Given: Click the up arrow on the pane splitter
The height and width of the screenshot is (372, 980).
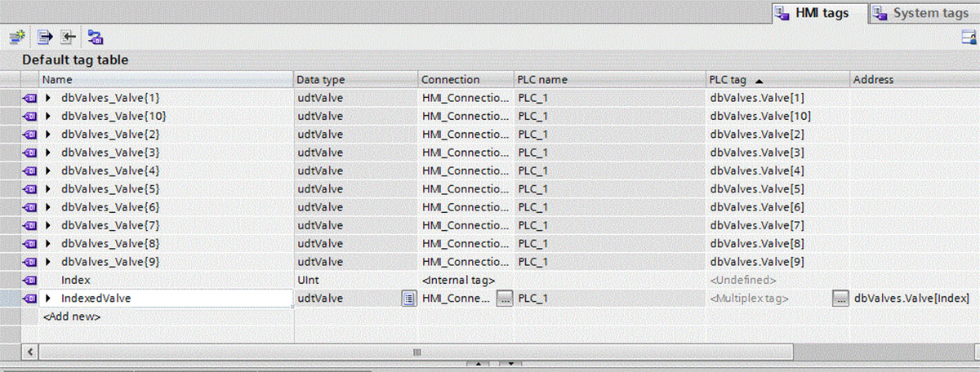Looking at the screenshot, I should coord(476,364).
